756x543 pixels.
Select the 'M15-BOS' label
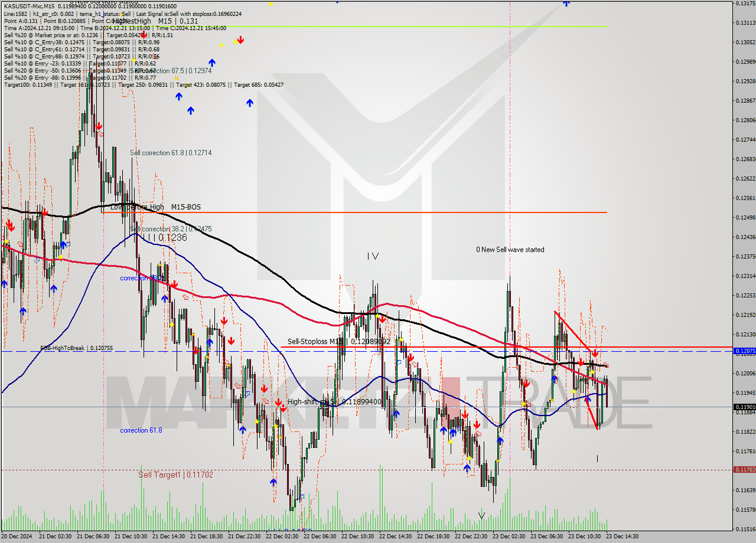(x=186, y=207)
